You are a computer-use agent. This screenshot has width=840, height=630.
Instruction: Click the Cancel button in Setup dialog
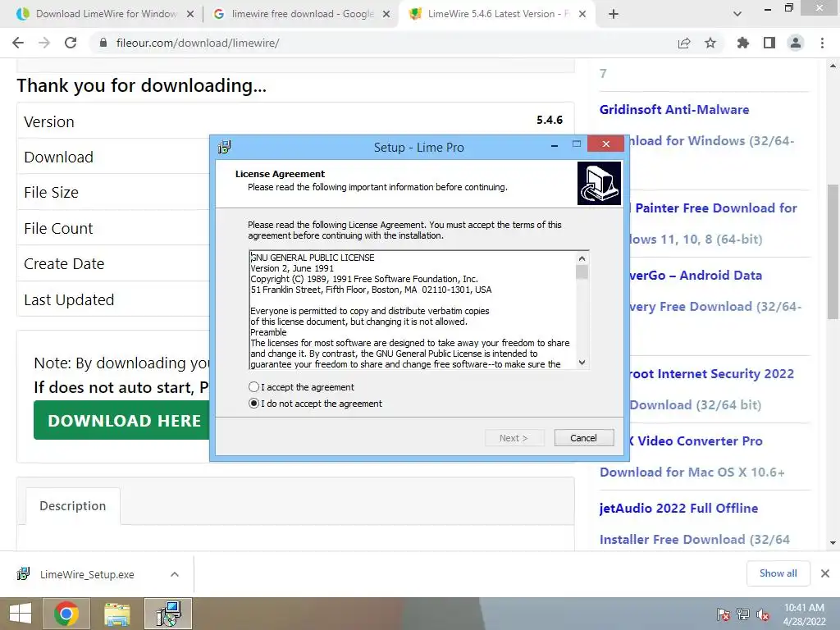(x=583, y=438)
